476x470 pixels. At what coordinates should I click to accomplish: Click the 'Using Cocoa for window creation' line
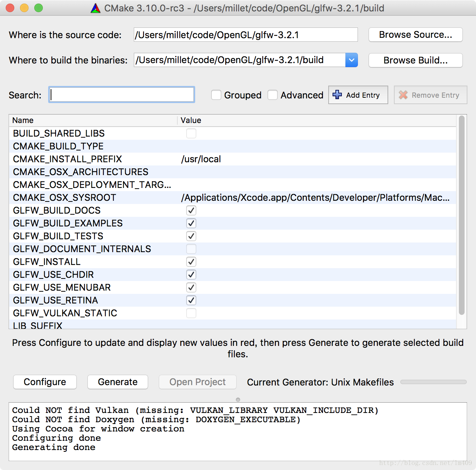tap(98, 429)
